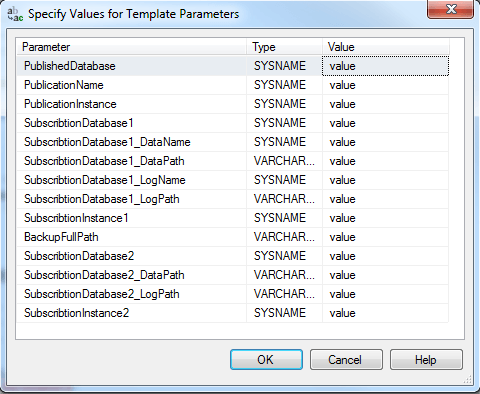Edit the value for SubscribtionInstance2

[385, 313]
